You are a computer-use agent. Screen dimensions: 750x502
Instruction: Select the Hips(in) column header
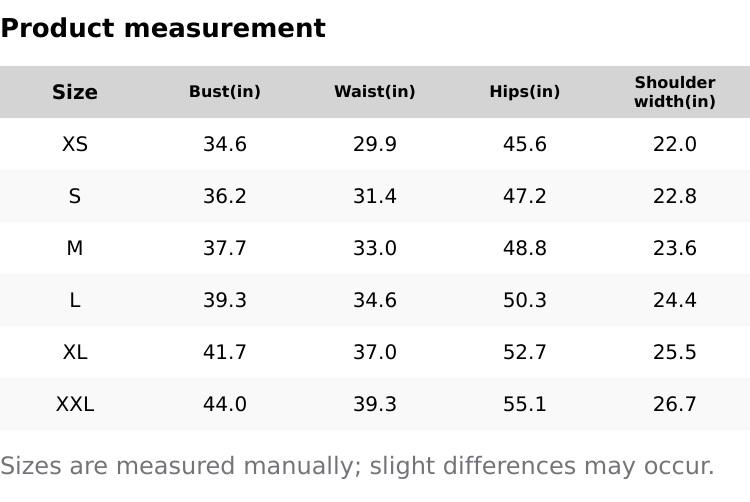point(525,92)
